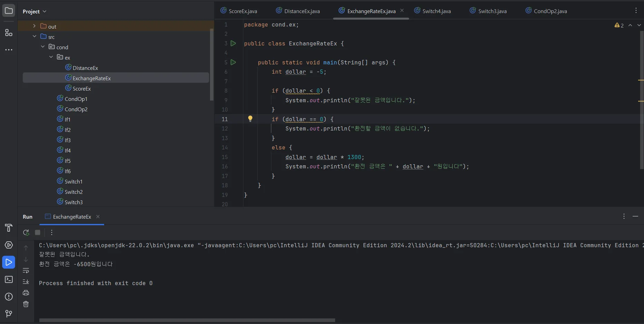Open the Project view dropdown

pyautogui.click(x=34, y=11)
